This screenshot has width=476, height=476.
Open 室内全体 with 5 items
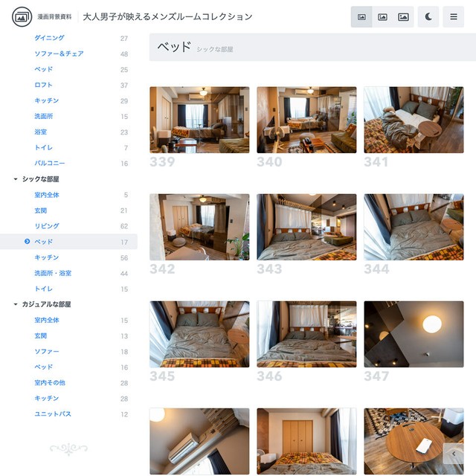tap(47, 195)
